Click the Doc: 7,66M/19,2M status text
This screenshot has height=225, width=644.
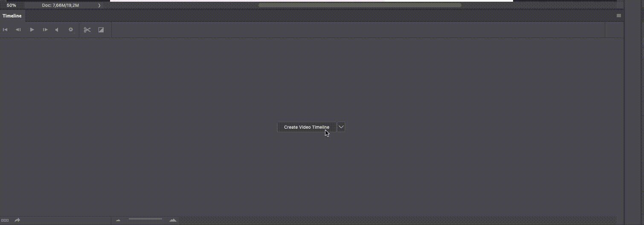point(60,6)
